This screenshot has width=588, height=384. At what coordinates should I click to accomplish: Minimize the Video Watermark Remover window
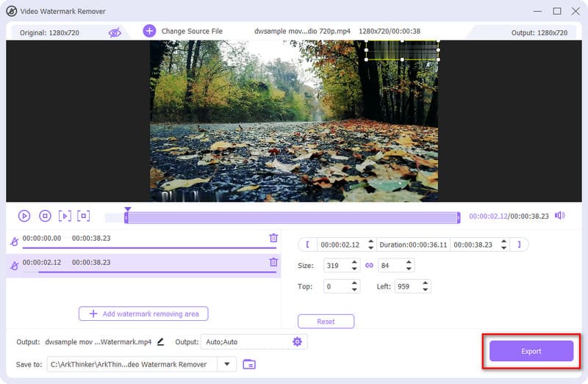[537, 11]
